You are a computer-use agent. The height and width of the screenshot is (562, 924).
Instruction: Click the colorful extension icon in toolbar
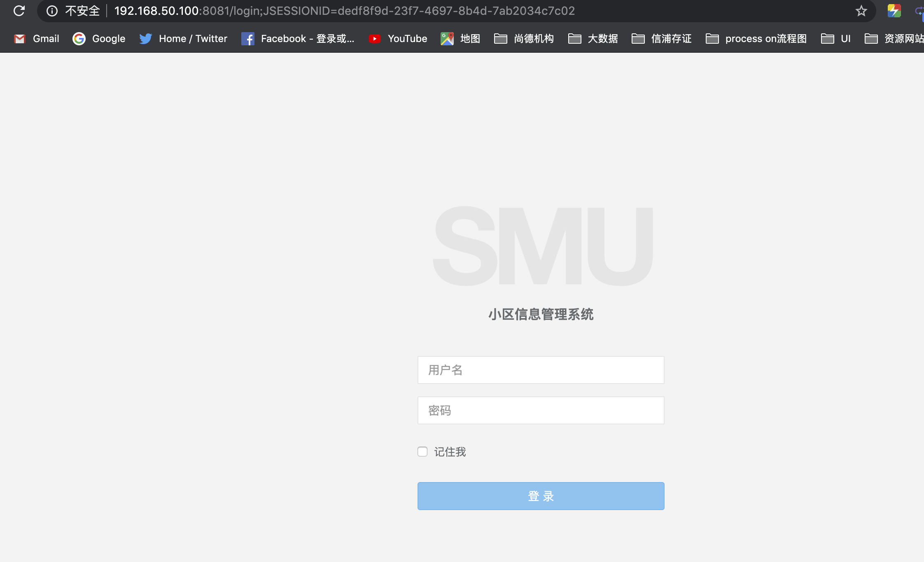[894, 11]
